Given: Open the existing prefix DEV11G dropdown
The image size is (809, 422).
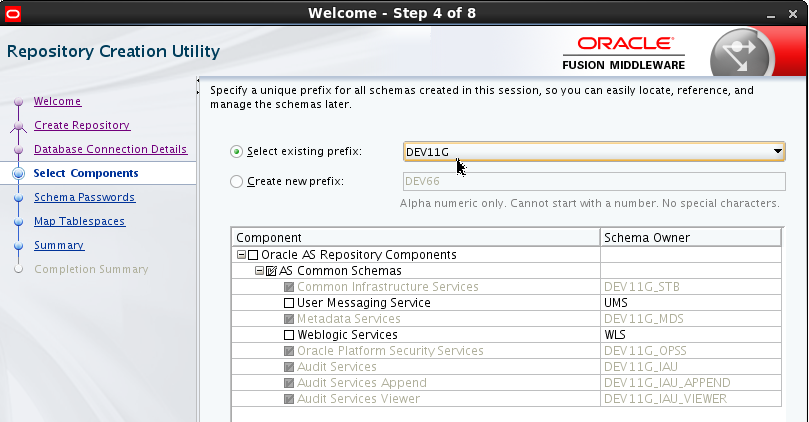Looking at the screenshot, I should point(594,152).
